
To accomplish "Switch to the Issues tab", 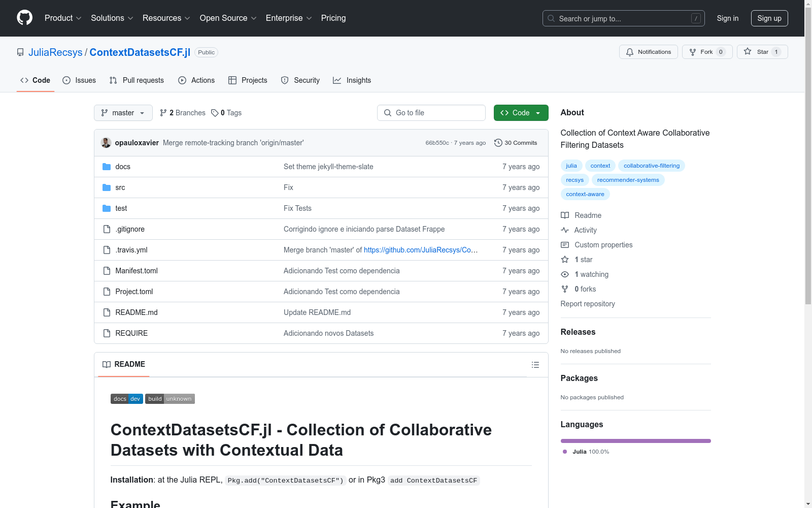I will point(79,80).
